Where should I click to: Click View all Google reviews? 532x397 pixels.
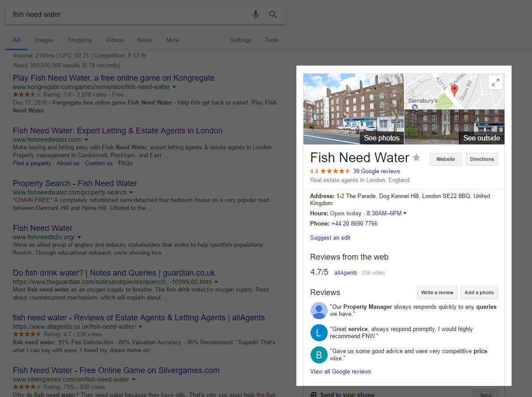coord(341,371)
